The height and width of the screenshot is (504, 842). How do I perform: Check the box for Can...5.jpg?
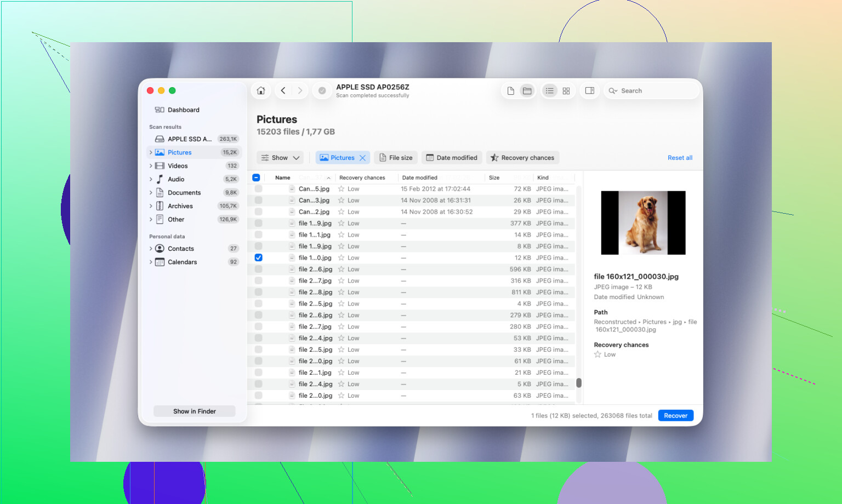pyautogui.click(x=258, y=189)
